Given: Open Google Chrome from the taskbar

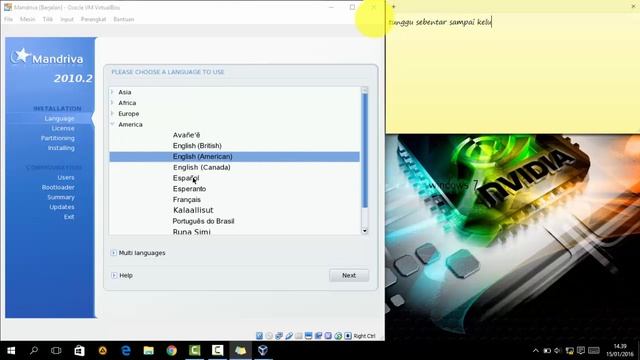Looking at the screenshot, I should (171, 350).
